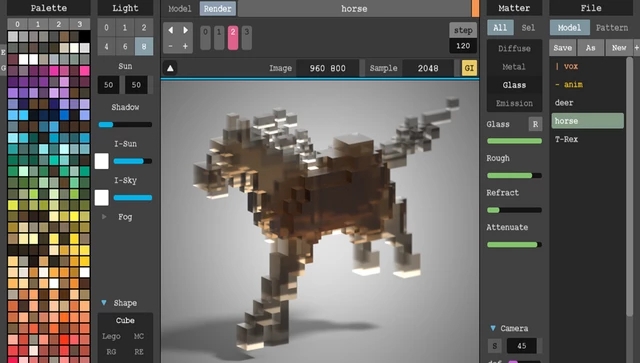Go to next animation frame arrow
This screenshot has height=363, width=640.
pos(185,30)
